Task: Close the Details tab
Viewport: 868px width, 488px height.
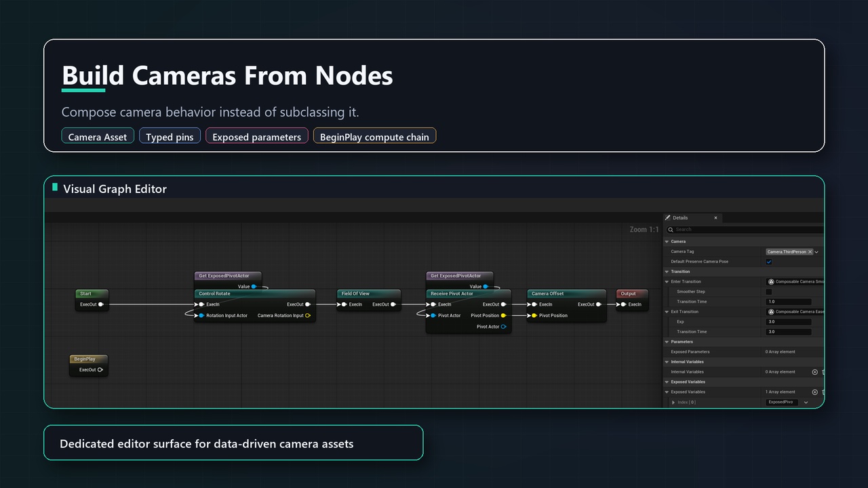Action: point(715,218)
